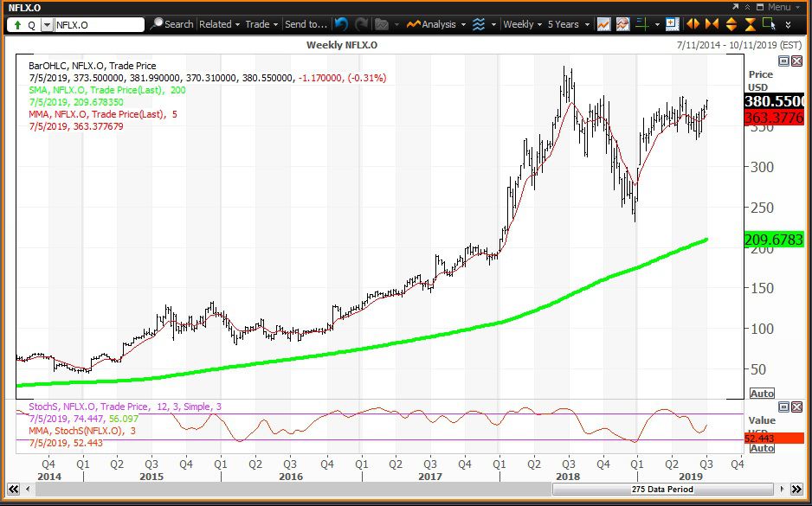The image size is (812, 506).
Task: Click the compress horizontally orange arrows icon
Action: coord(712,24)
